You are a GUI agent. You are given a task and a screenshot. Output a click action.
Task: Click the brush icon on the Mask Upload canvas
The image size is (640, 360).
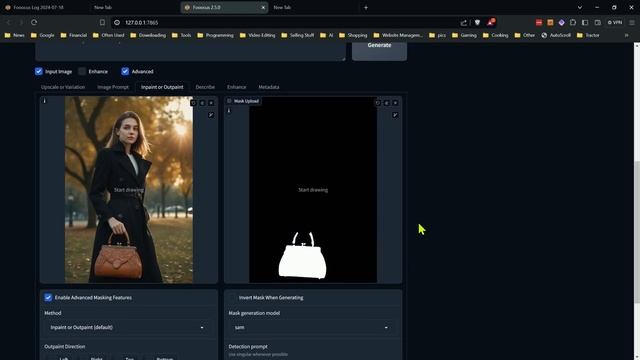[395, 115]
